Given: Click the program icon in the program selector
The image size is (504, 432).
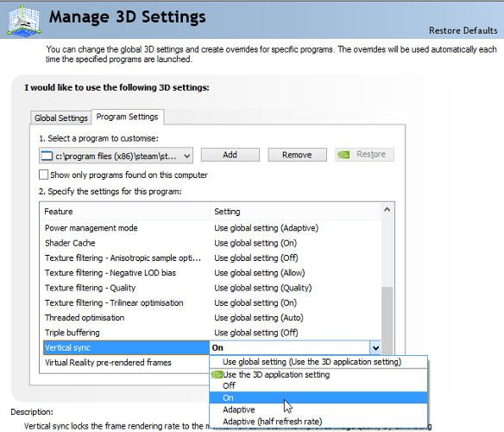Looking at the screenshot, I should click(47, 156).
